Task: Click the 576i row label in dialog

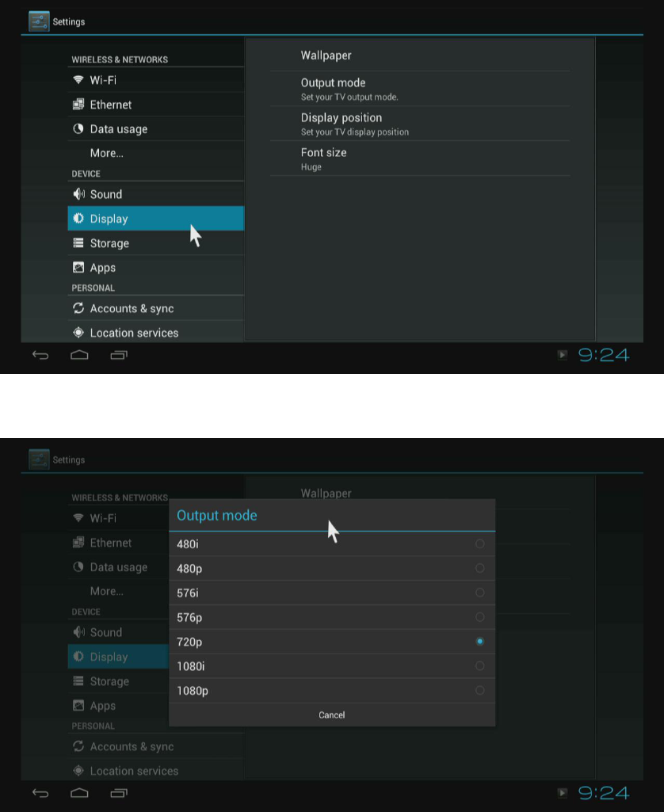Action: [x=188, y=593]
